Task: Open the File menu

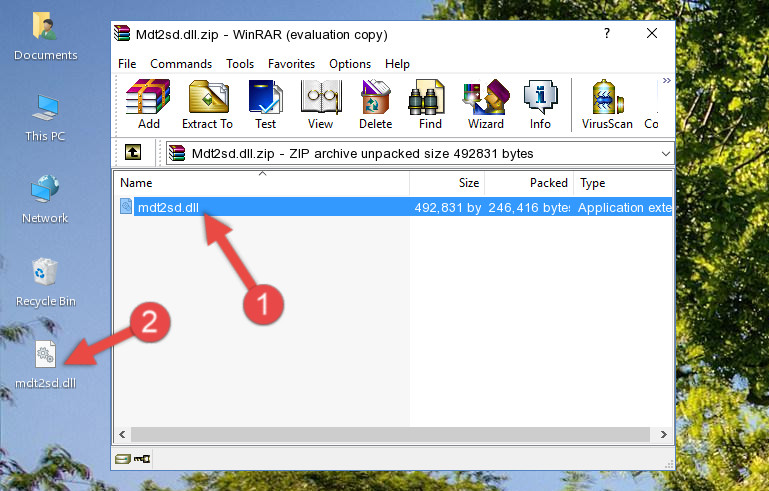Action: pos(127,64)
